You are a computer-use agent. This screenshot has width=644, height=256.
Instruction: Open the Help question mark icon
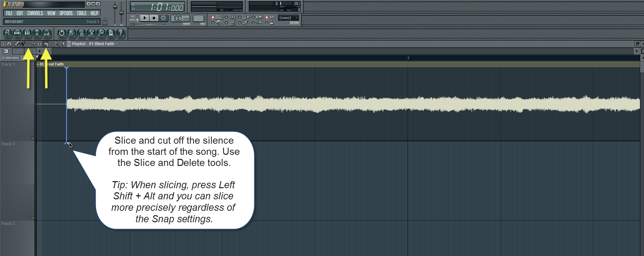pyautogui.click(x=120, y=33)
